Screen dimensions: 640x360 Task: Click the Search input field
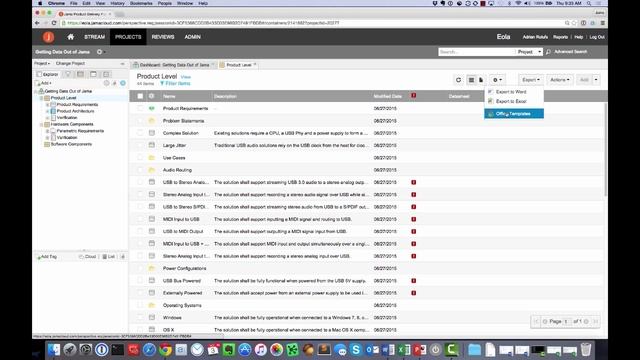pos(476,52)
